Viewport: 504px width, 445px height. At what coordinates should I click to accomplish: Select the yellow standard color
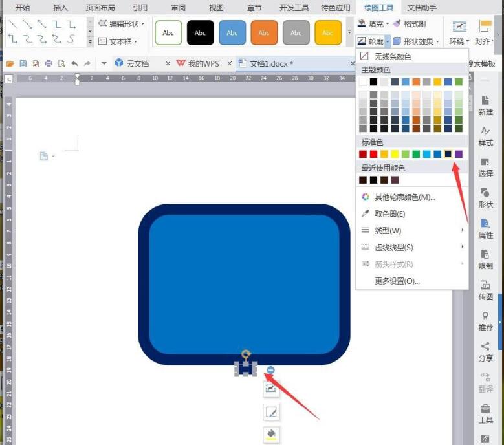click(x=395, y=154)
